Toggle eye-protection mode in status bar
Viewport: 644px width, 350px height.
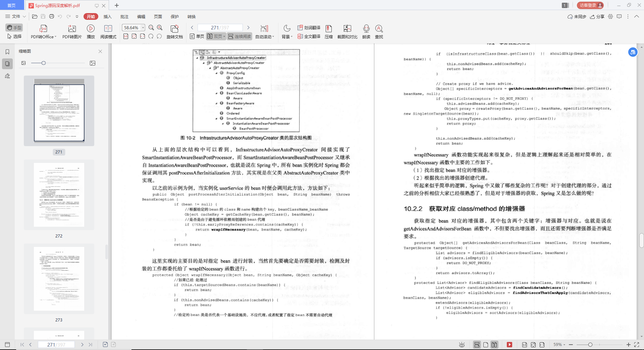tap(462, 345)
